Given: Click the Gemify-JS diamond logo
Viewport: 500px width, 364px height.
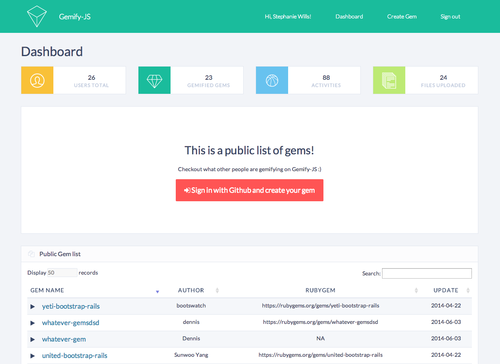Looking at the screenshot, I should click(37, 16).
